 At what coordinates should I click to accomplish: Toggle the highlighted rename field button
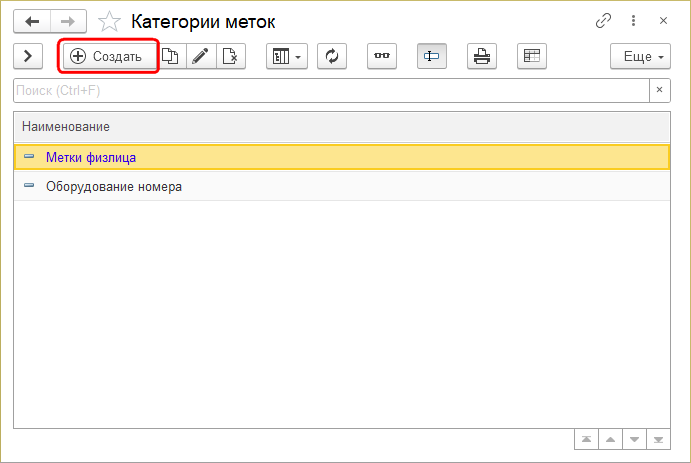[432, 57]
